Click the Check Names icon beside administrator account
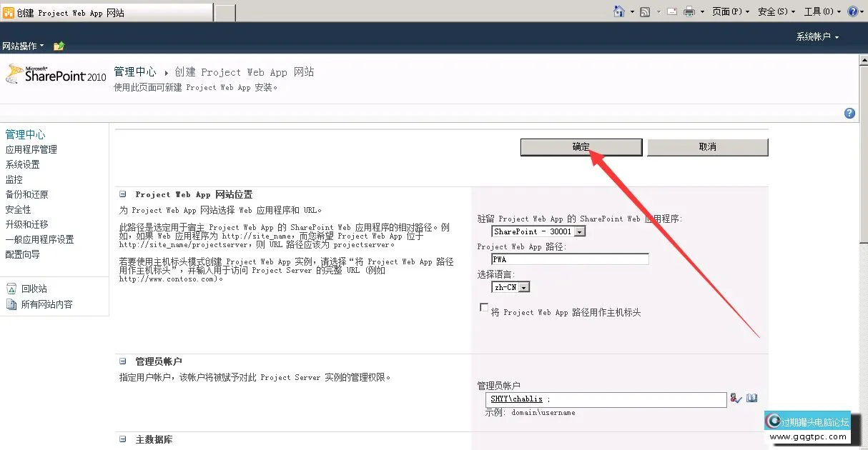This screenshot has width=868, height=450. (736, 399)
